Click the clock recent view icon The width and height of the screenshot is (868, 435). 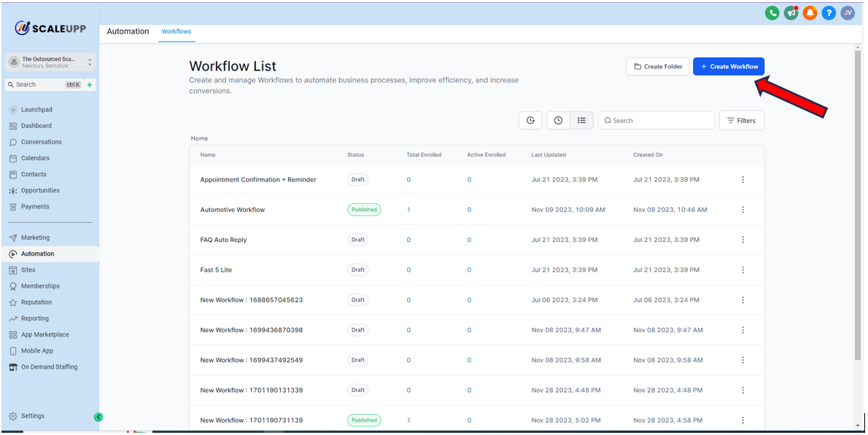(558, 120)
